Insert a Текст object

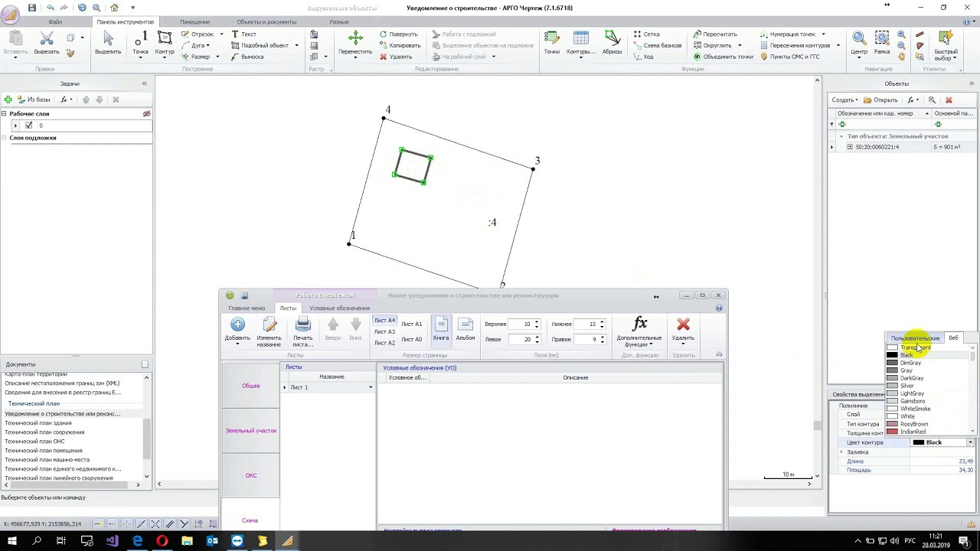[x=243, y=34]
